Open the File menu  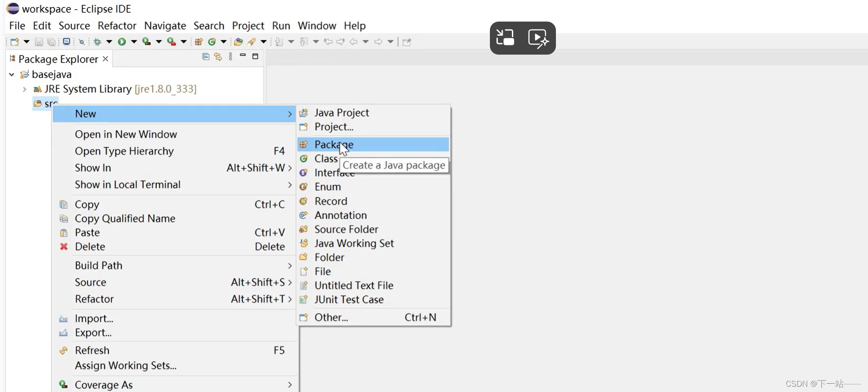17,26
